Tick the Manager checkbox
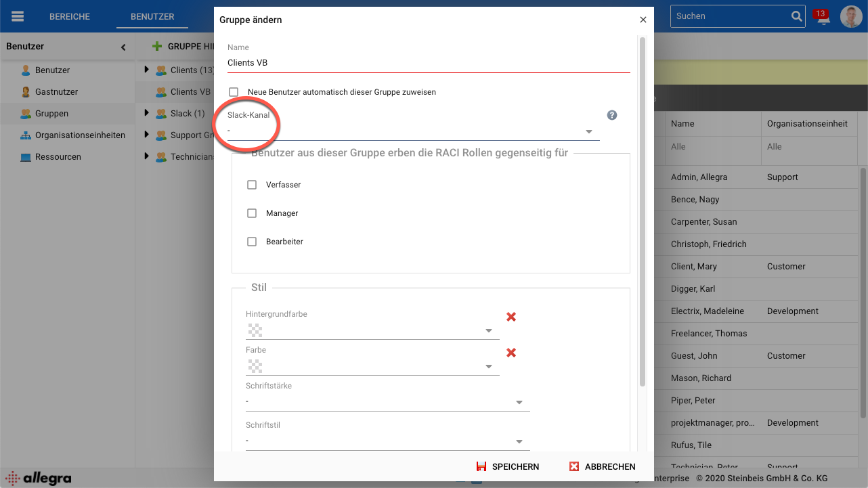 point(252,213)
